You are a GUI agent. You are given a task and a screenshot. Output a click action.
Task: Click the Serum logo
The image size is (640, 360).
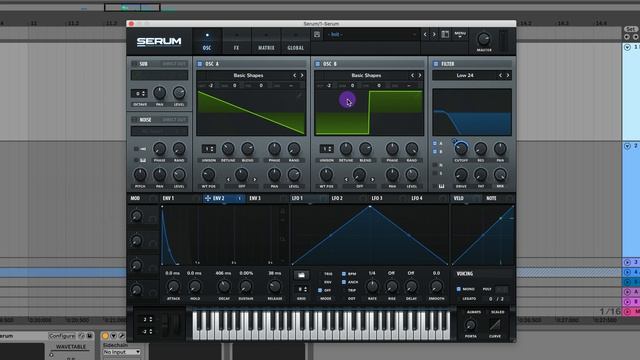pos(159,42)
